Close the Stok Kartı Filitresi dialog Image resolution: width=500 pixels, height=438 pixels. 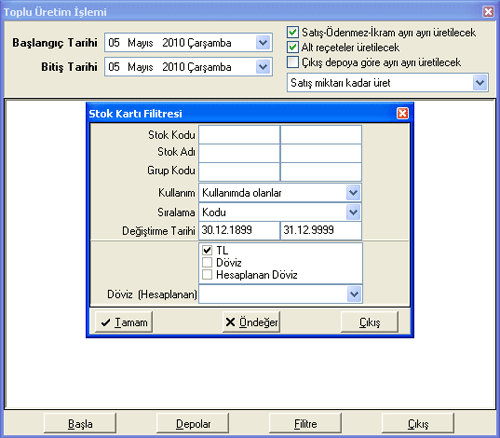[403, 113]
